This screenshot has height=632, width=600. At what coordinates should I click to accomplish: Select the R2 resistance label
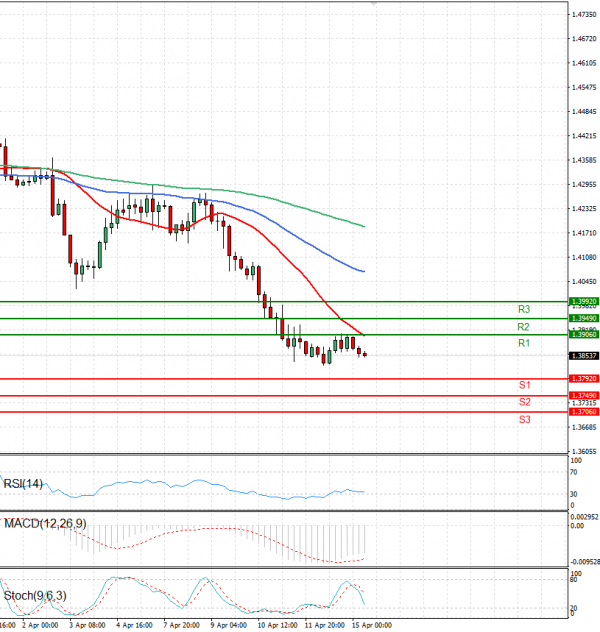tap(523, 327)
